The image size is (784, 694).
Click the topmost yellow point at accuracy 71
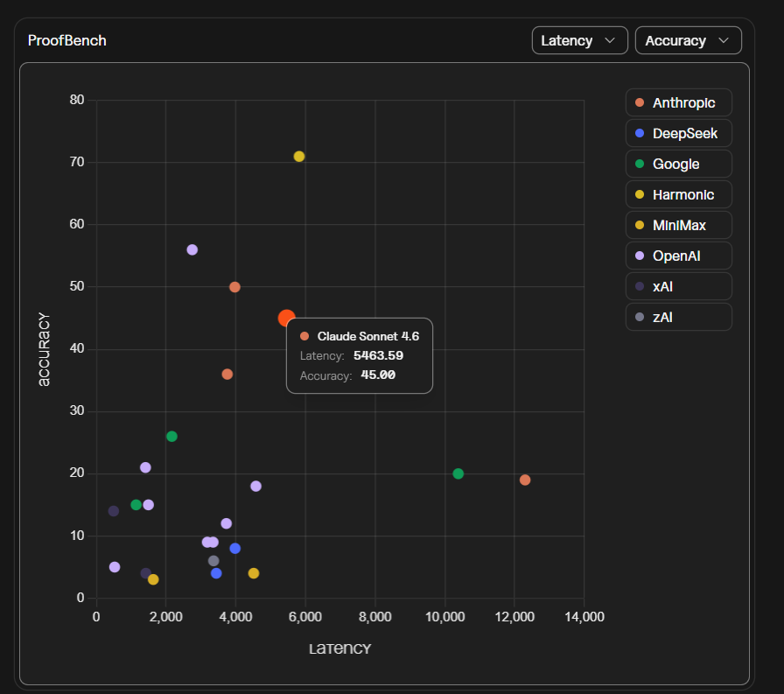tap(299, 157)
